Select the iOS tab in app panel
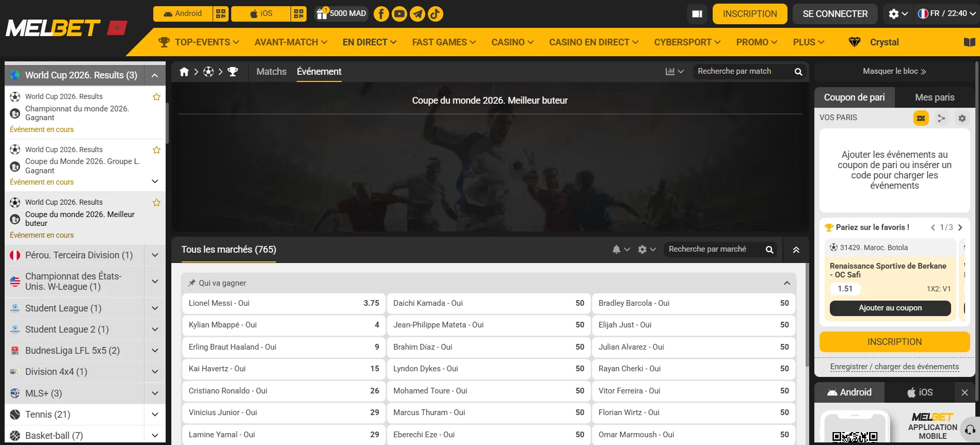The width and height of the screenshot is (980, 445). 920,392
